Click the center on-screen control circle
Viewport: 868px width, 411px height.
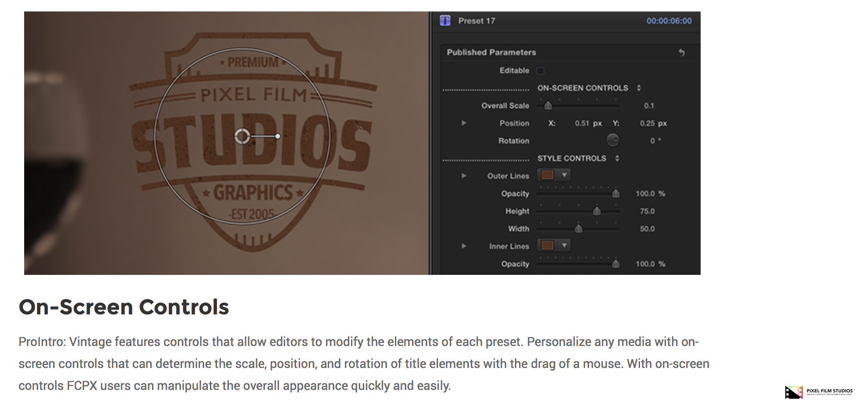242,137
